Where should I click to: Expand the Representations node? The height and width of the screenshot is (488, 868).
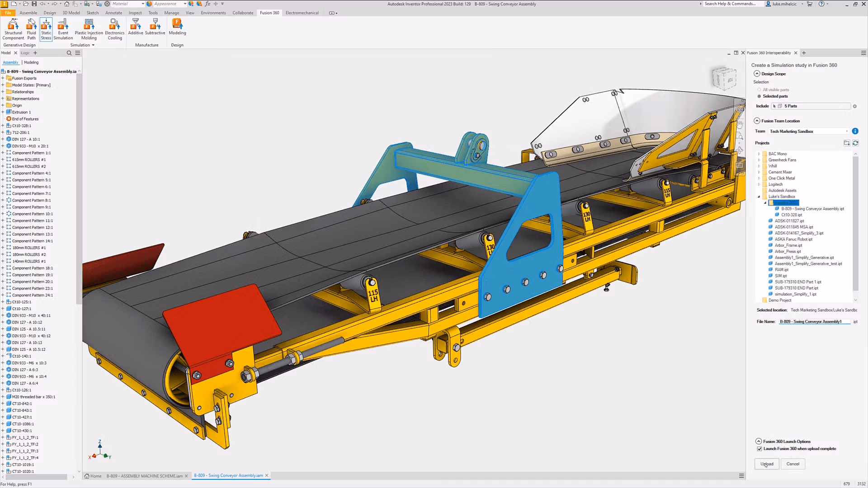point(3,99)
